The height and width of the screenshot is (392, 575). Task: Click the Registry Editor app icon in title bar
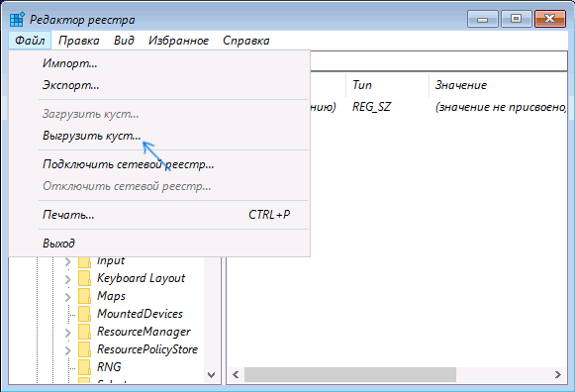17,19
